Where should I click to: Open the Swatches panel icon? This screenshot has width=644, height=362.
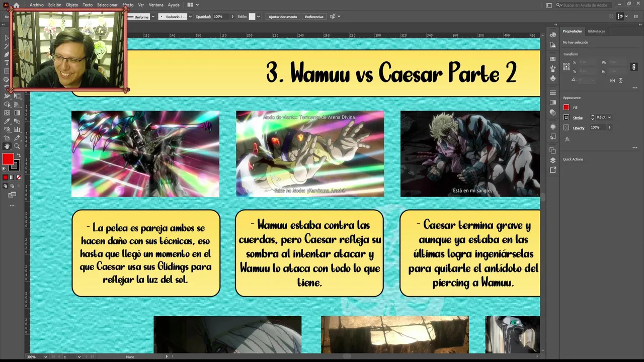tap(553, 59)
